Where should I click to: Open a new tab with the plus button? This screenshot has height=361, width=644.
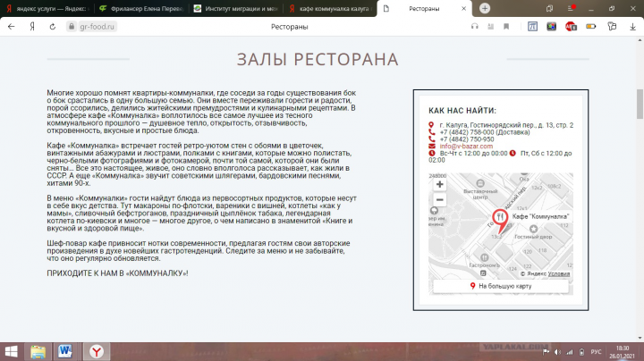click(x=485, y=8)
